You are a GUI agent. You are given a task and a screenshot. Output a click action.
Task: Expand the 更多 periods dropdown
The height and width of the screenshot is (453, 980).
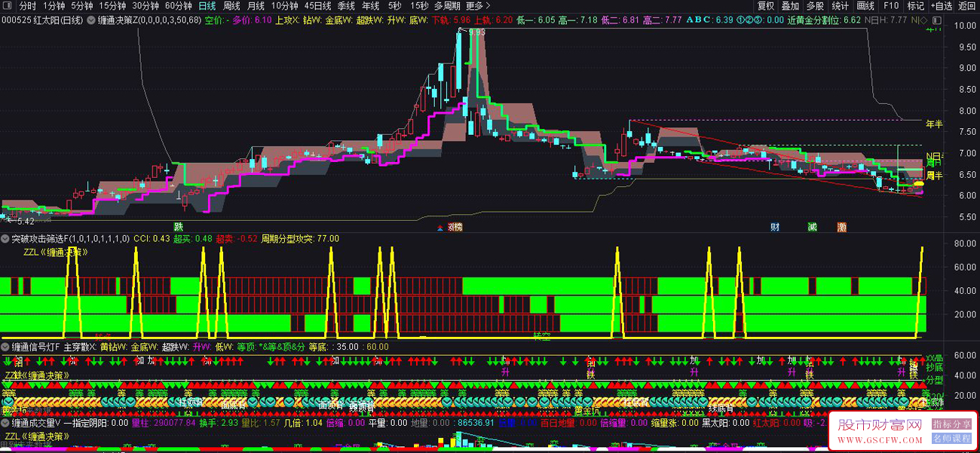click(478, 6)
